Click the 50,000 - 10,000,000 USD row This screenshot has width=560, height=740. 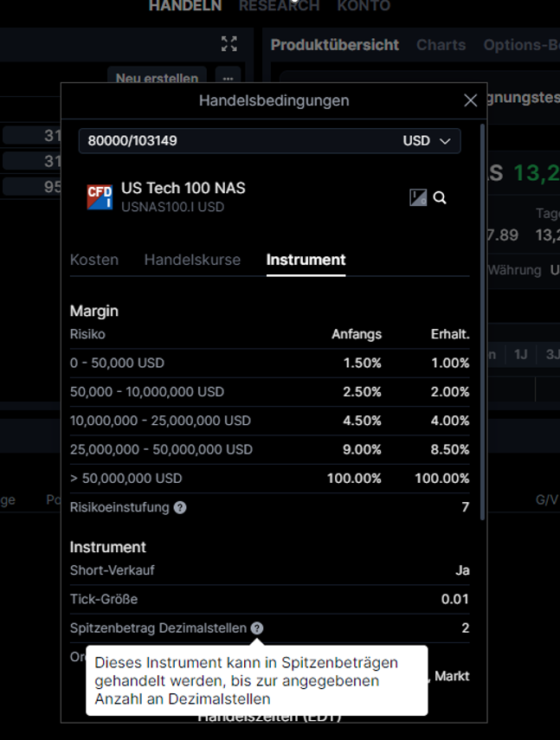click(x=269, y=392)
